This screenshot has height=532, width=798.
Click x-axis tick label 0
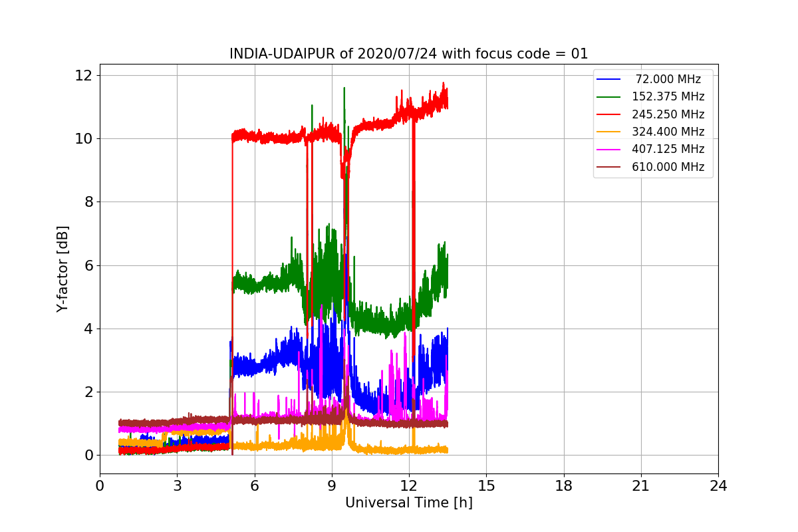point(100,486)
